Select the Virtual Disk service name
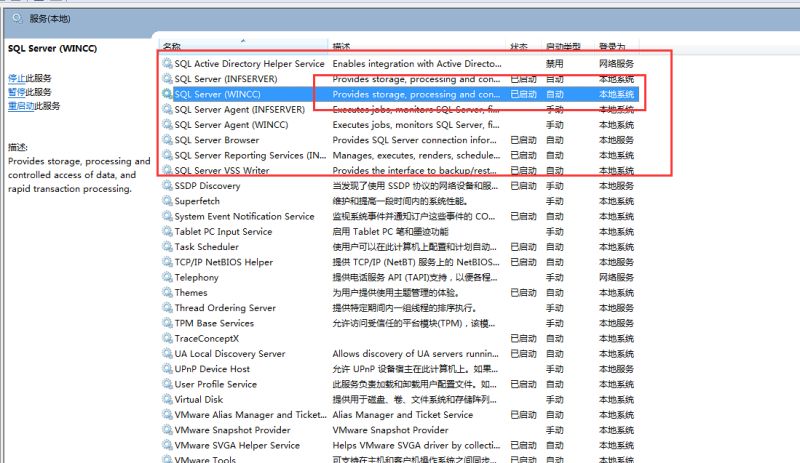 coord(198,399)
